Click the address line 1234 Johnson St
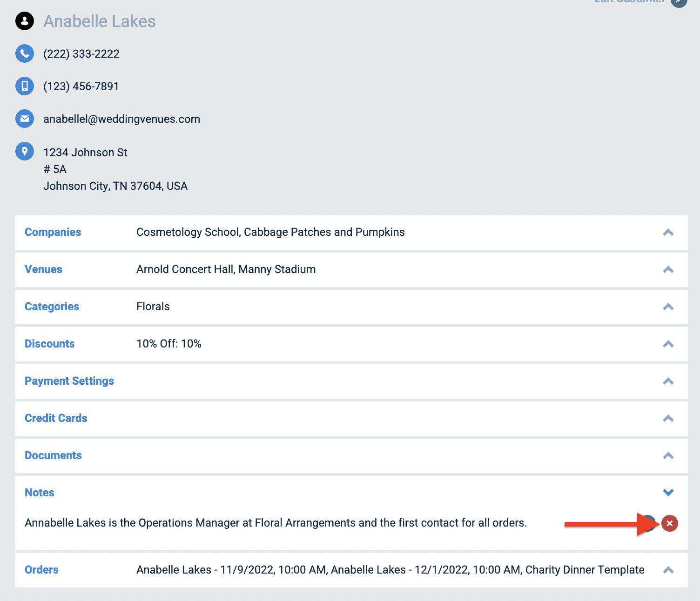 [85, 153]
